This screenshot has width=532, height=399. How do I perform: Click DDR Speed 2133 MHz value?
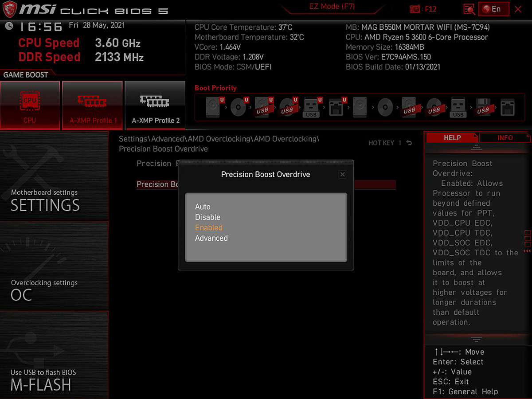coord(119,57)
